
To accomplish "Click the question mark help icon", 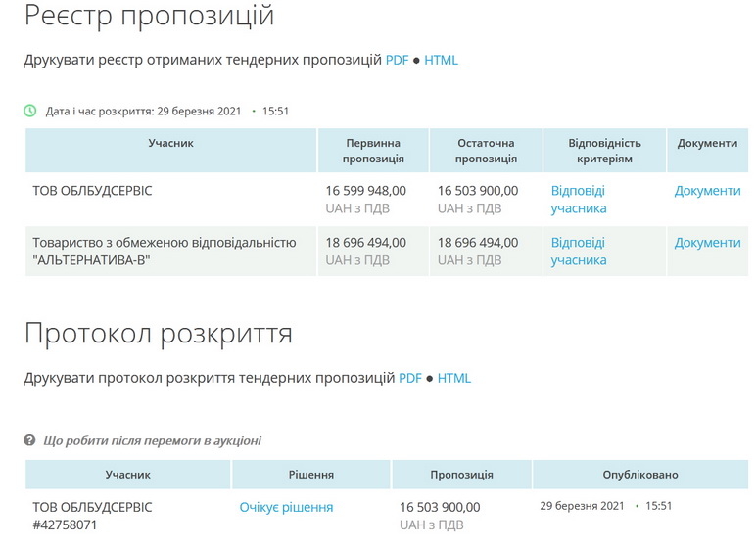I will [30, 440].
